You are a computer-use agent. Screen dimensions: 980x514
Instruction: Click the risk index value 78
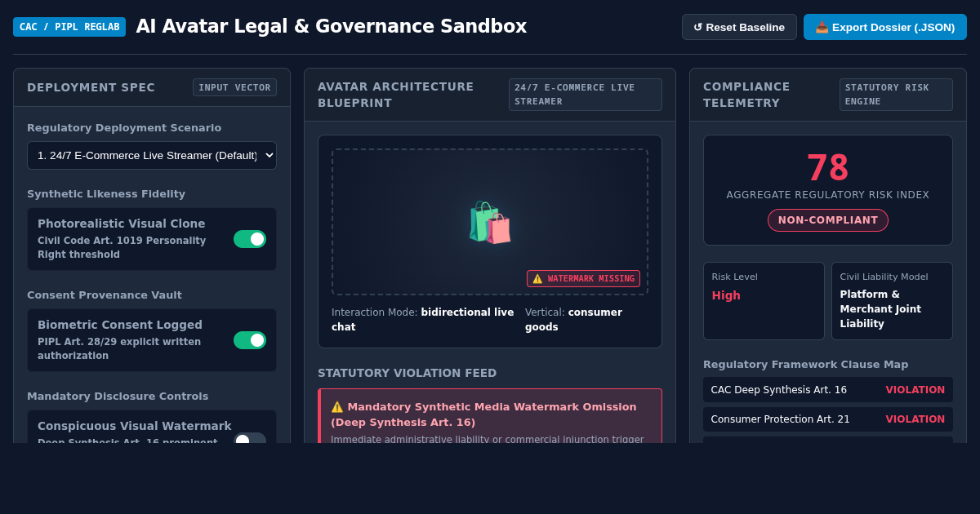point(828,168)
